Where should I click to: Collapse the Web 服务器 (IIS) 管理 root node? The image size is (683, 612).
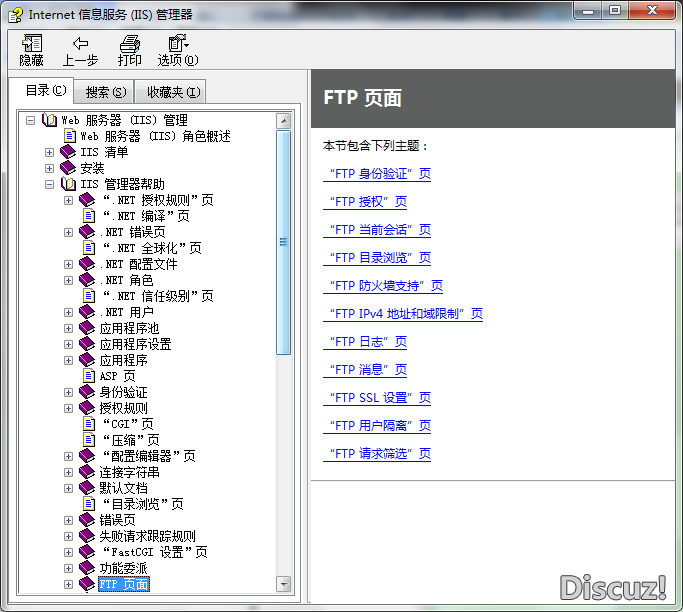pos(30,120)
